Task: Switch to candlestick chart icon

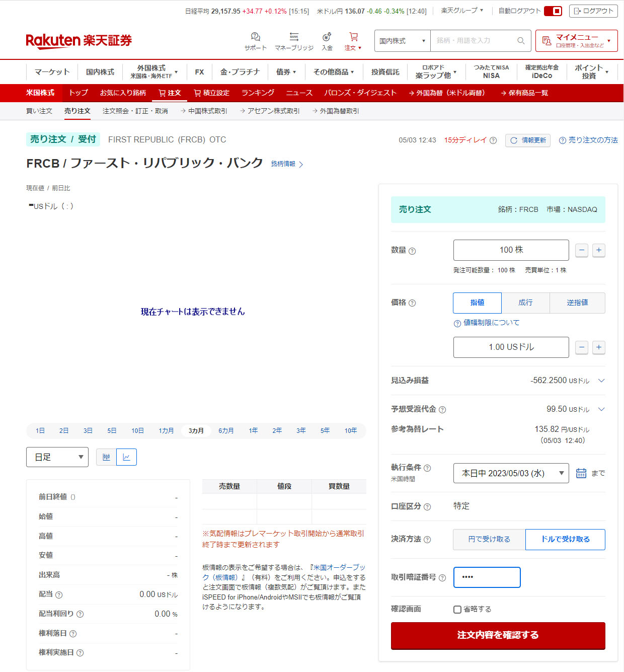Action: tap(106, 457)
